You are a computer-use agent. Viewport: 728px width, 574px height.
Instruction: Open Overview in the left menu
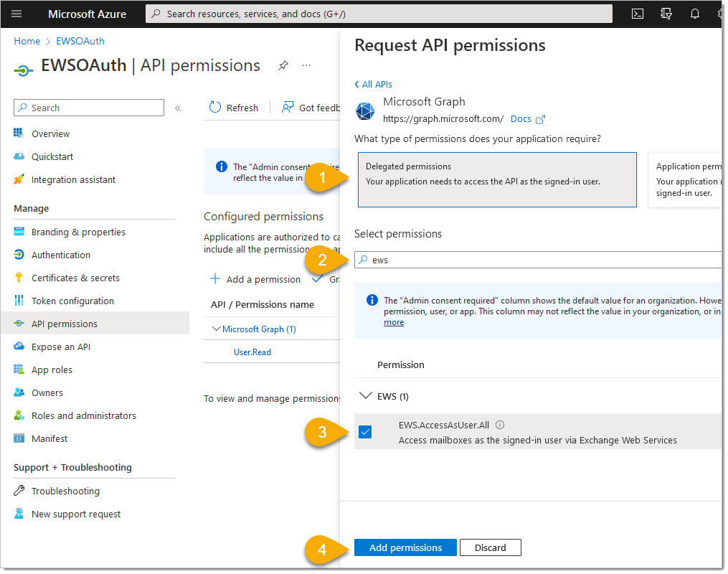click(x=51, y=134)
